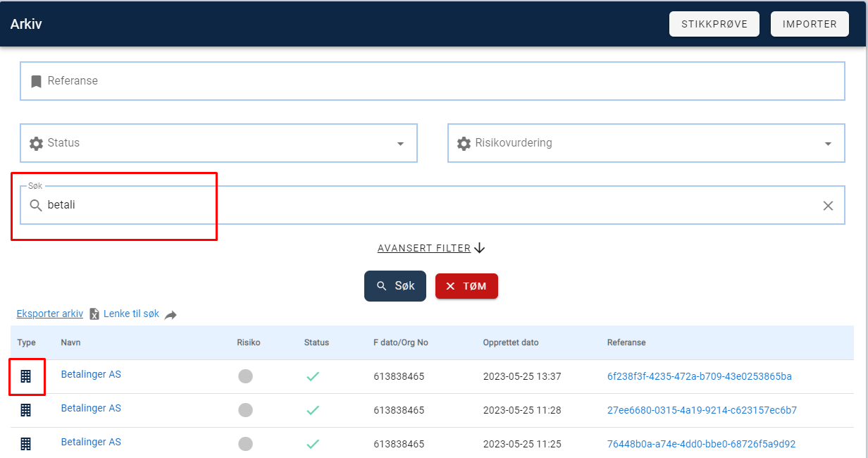Click the gear icon beside Status

coord(36,143)
